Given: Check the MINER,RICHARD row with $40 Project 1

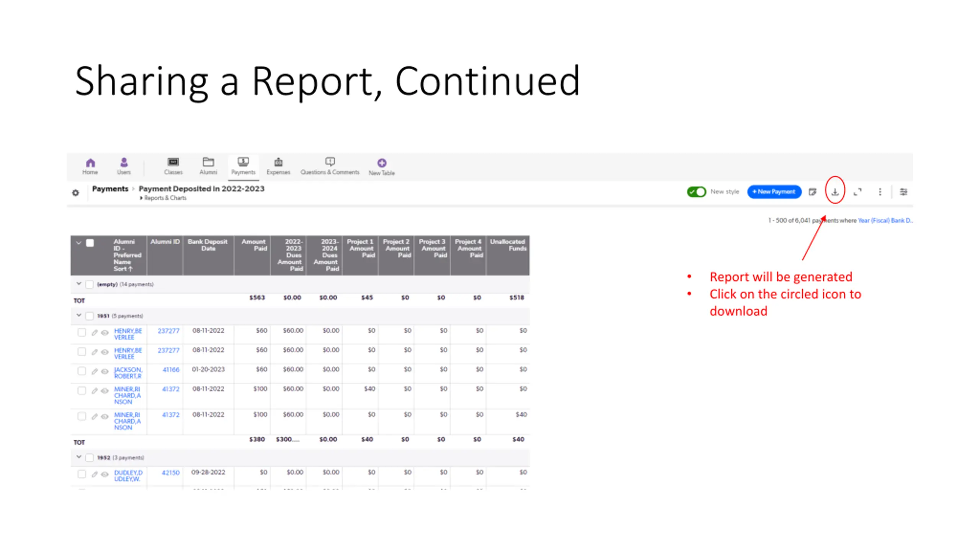Looking at the screenshot, I should 82,391.
